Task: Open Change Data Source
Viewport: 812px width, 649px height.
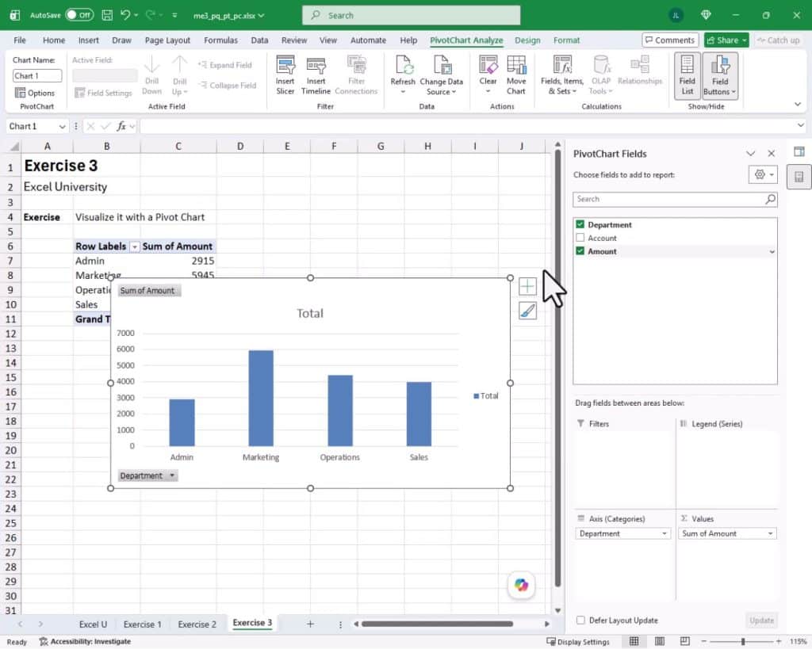Action: pos(441,75)
